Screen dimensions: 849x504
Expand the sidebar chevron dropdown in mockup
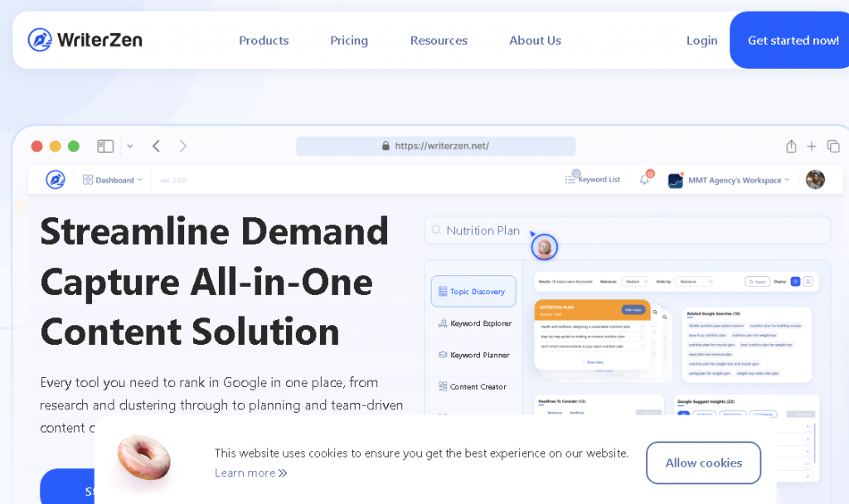(130, 146)
